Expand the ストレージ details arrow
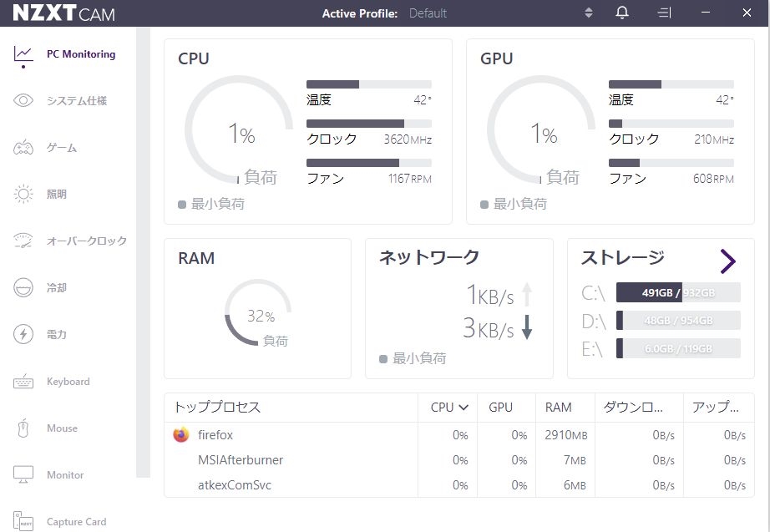The height and width of the screenshot is (532, 770). tap(728, 261)
